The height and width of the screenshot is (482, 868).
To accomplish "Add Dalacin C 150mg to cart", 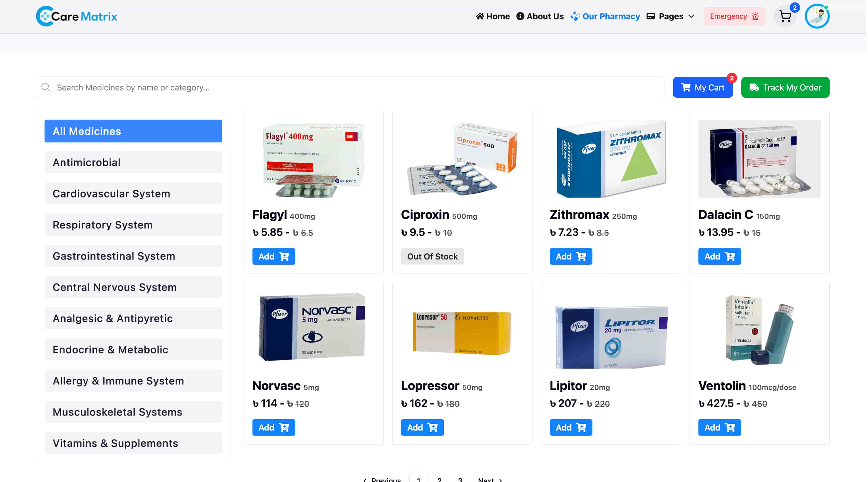I will coord(721,257).
